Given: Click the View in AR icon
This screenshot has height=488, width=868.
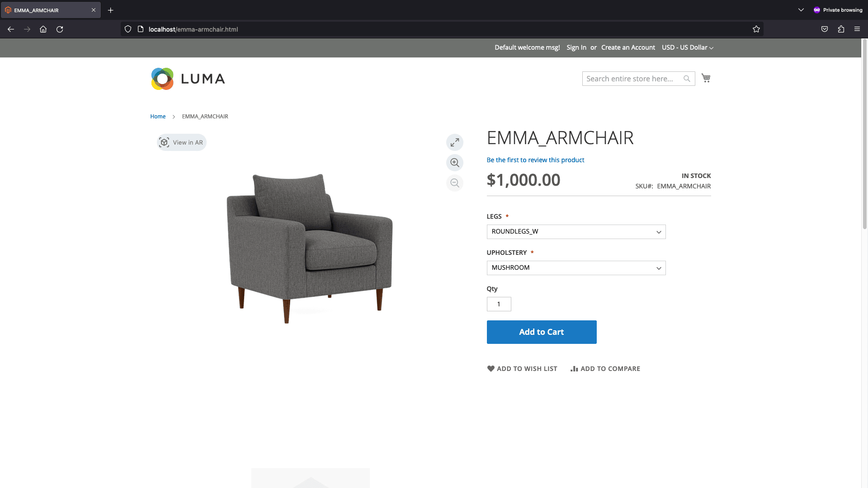Looking at the screenshot, I should [165, 142].
